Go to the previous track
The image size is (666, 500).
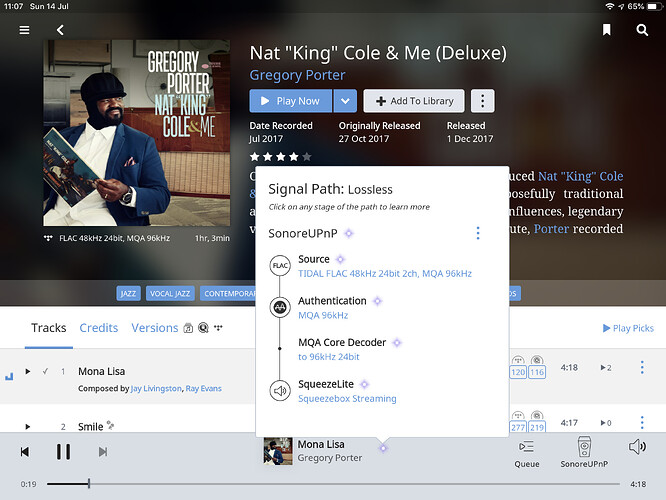click(x=25, y=452)
